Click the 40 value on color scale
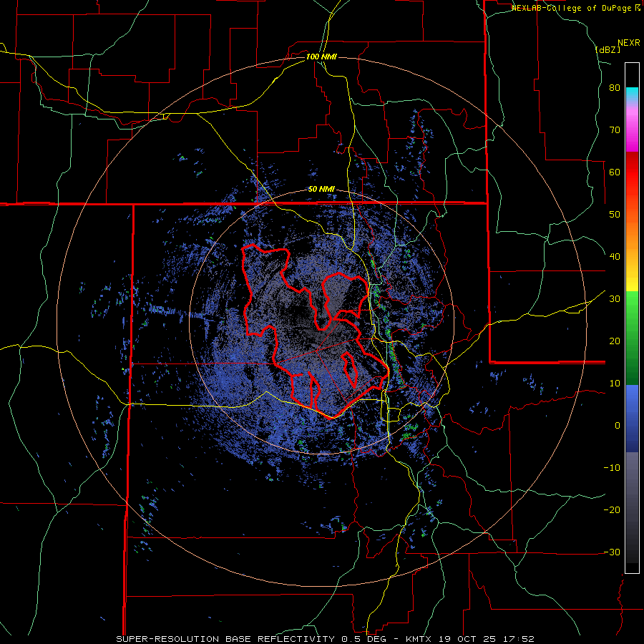Image resolution: width=644 pixels, height=644 pixels. (615, 257)
